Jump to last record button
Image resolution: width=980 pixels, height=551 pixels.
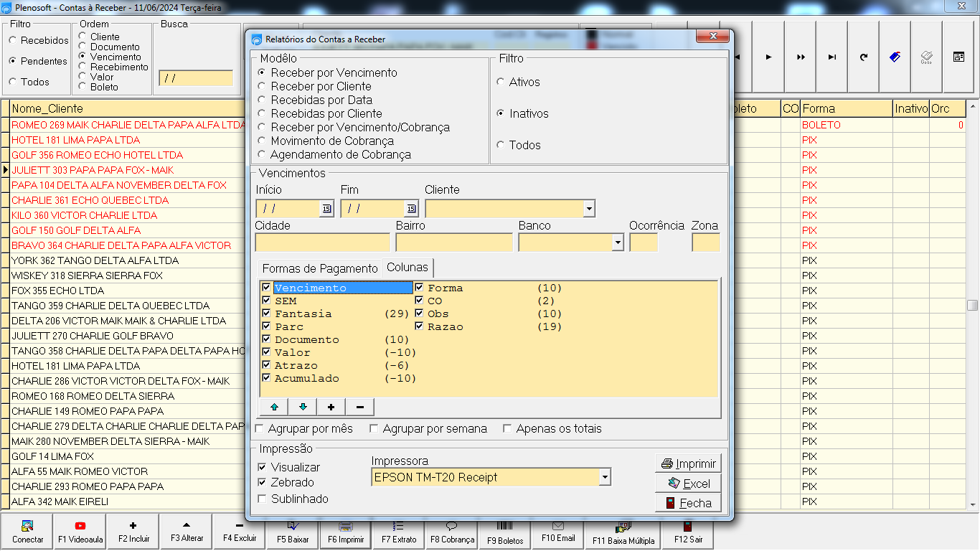[832, 57]
